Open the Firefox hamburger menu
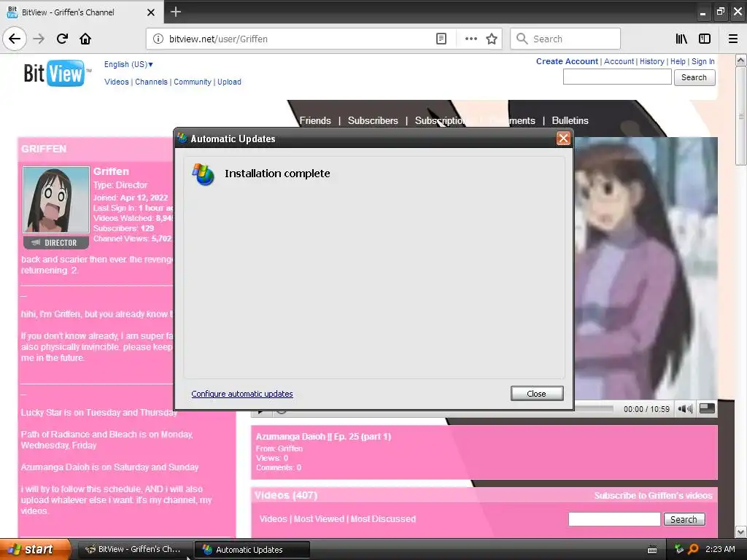Viewport: 747px width, 560px height. [733, 39]
